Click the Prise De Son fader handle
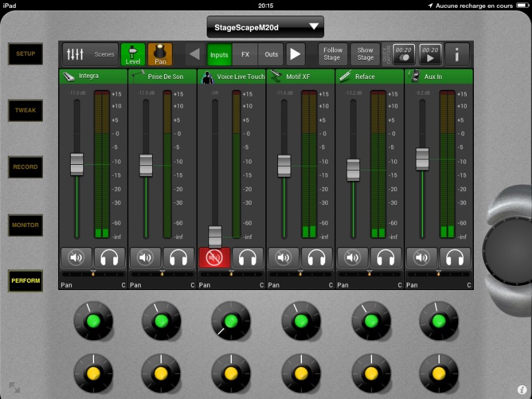Viewport: 532px width, 399px height. click(146, 165)
